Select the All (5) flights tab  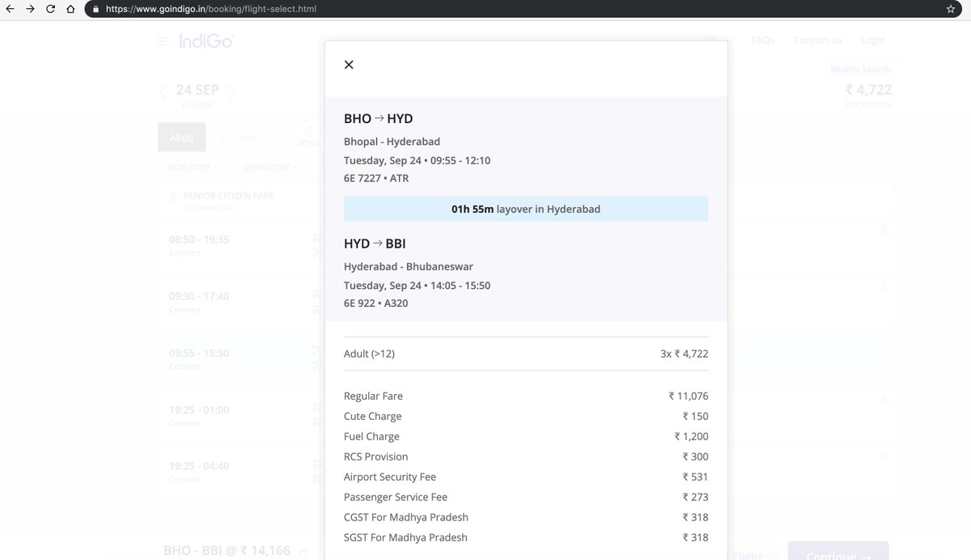[181, 138]
